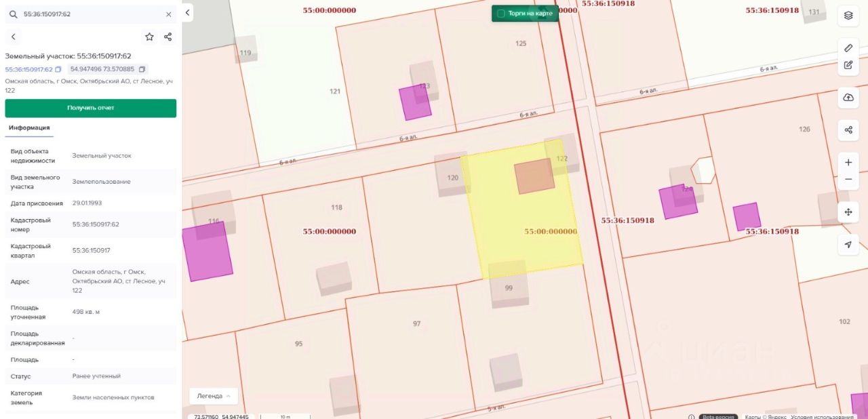Clear the search field with X
868x419 pixels.
click(x=169, y=14)
